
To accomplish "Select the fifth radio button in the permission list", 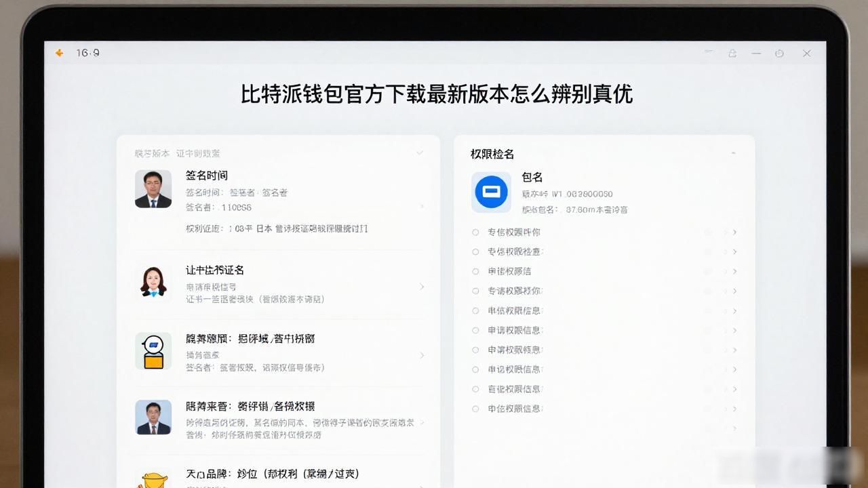I will 475,310.
